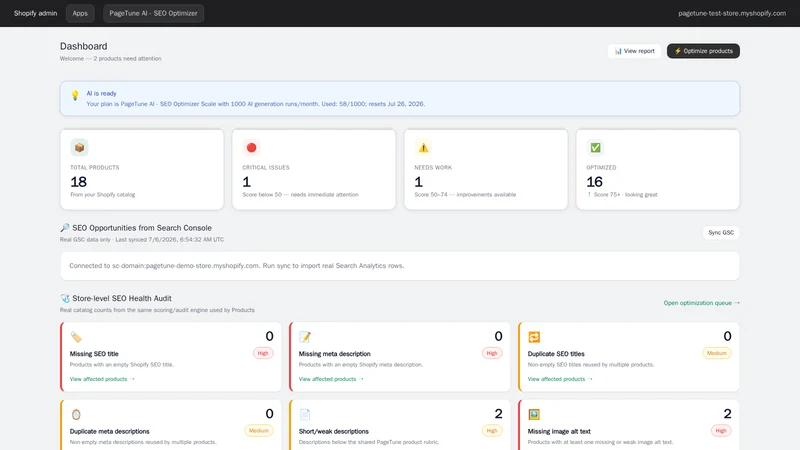Select the PageTune AI - SEO Optimizer tab

(x=153, y=13)
